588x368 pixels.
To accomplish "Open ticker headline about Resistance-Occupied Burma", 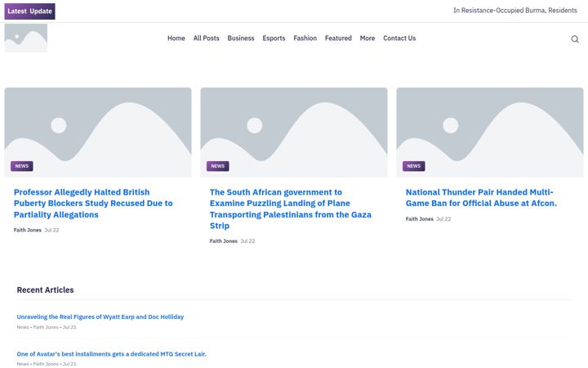I will 515,11.
